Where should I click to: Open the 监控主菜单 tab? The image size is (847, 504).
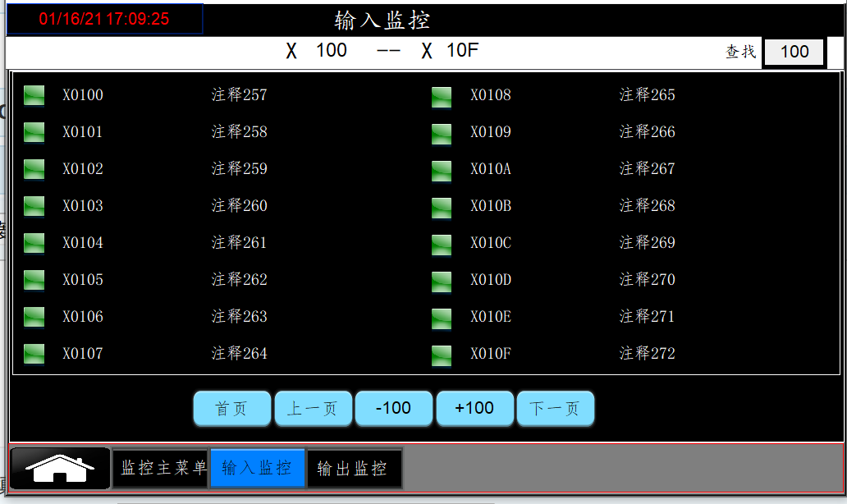pos(162,469)
